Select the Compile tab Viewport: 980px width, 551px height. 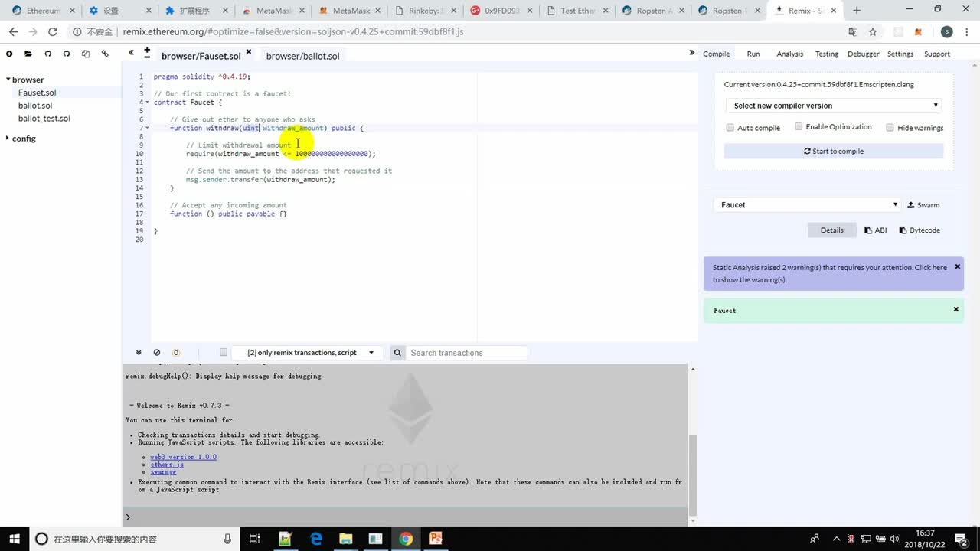[716, 54]
